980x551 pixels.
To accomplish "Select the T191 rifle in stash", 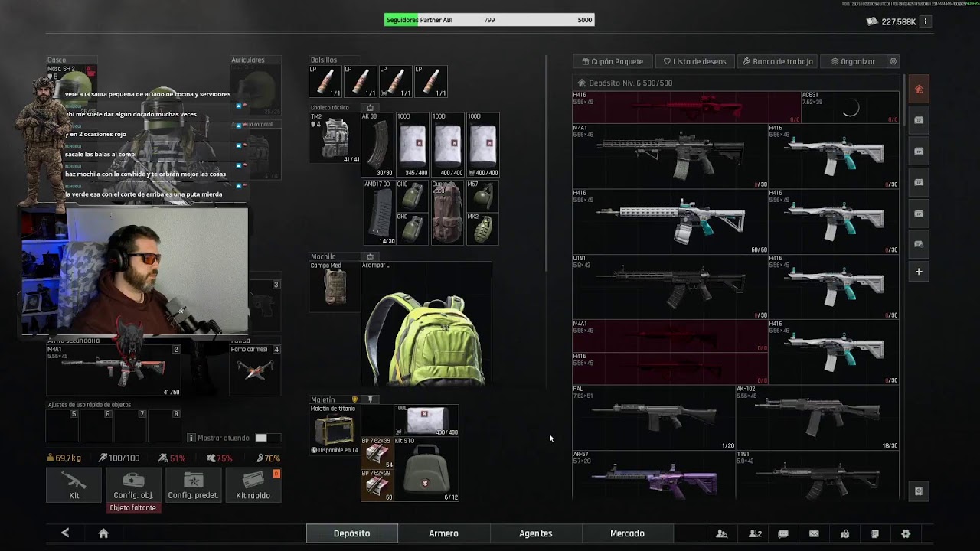I will click(817, 476).
